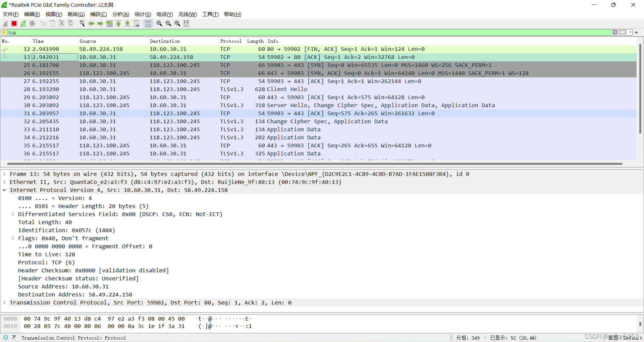Zoom out the packet text
The image size is (644, 342).
[168, 23]
